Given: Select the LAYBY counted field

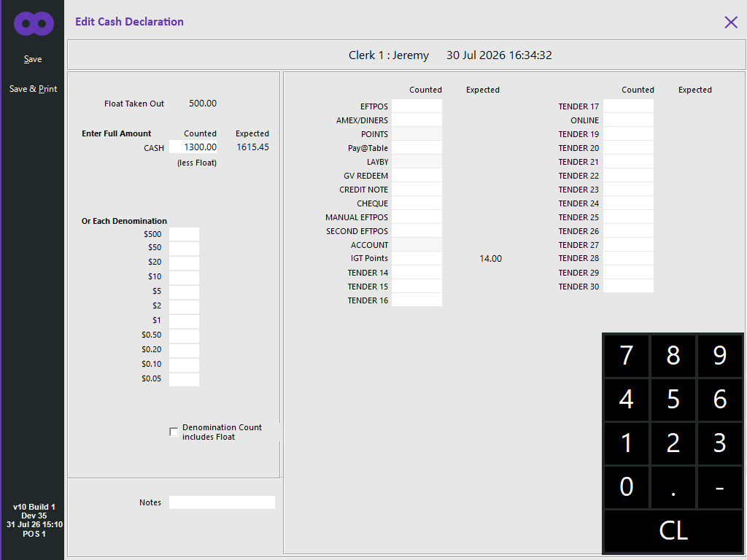Looking at the screenshot, I should pyautogui.click(x=417, y=161).
